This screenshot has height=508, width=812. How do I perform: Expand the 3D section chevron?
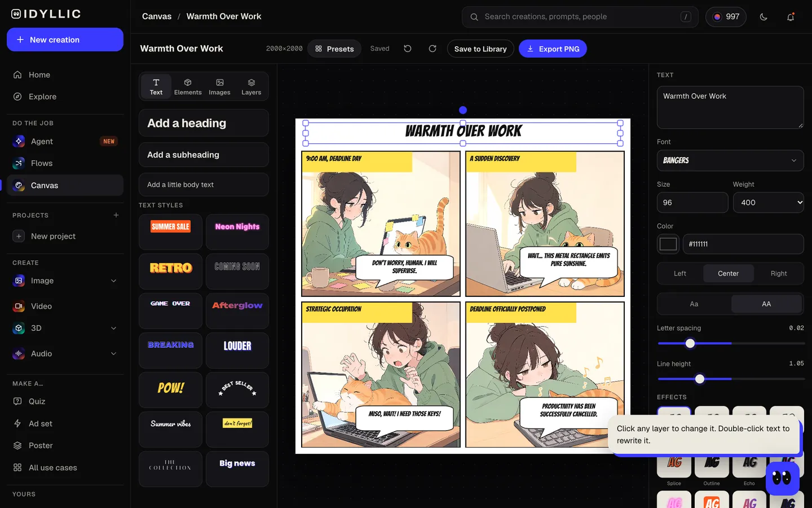point(114,328)
